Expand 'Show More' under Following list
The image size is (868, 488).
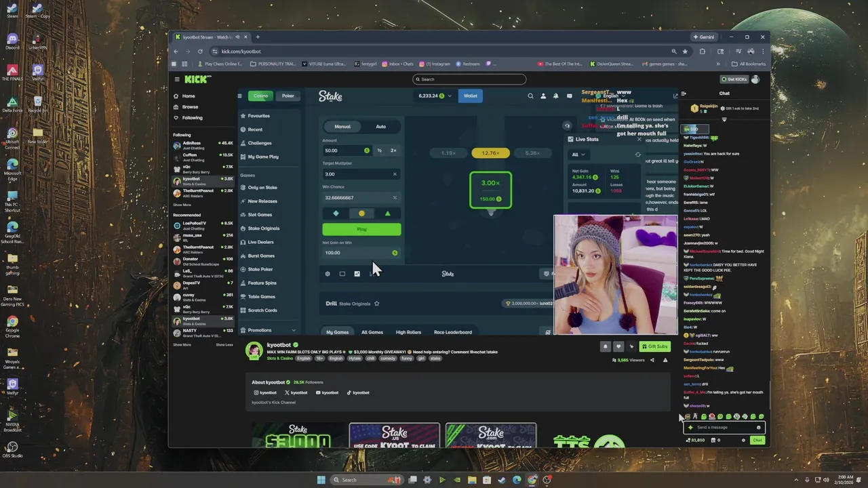tap(182, 205)
